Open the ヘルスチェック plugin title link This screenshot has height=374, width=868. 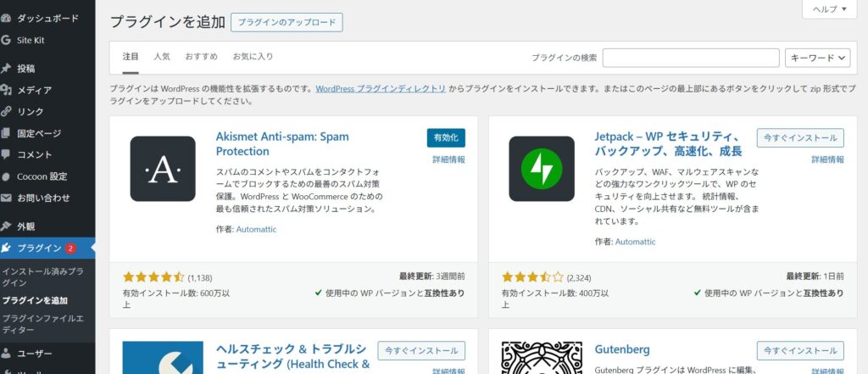292,357
